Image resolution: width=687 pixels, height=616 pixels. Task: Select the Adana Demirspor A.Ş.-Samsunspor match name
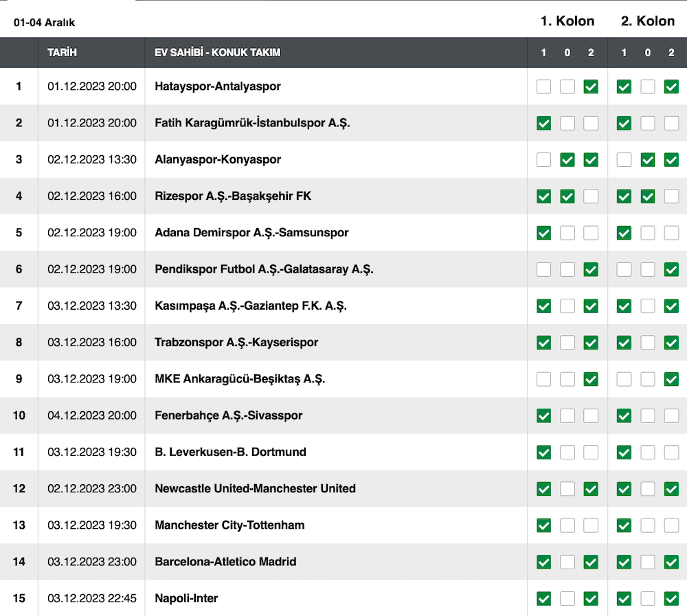251,233
